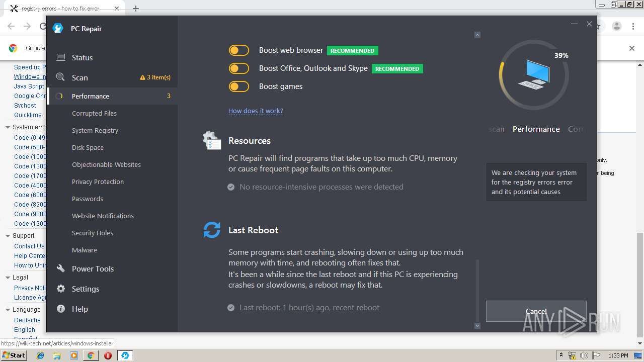
Task: Open a new Chrome tab
Action: coord(136,9)
